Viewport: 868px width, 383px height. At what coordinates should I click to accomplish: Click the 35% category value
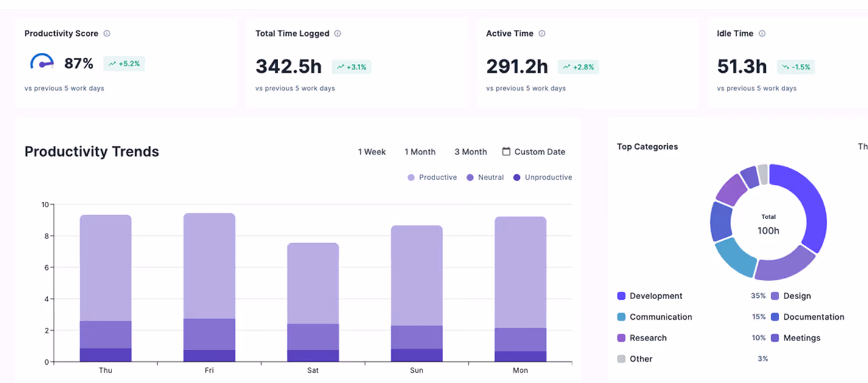(x=758, y=296)
